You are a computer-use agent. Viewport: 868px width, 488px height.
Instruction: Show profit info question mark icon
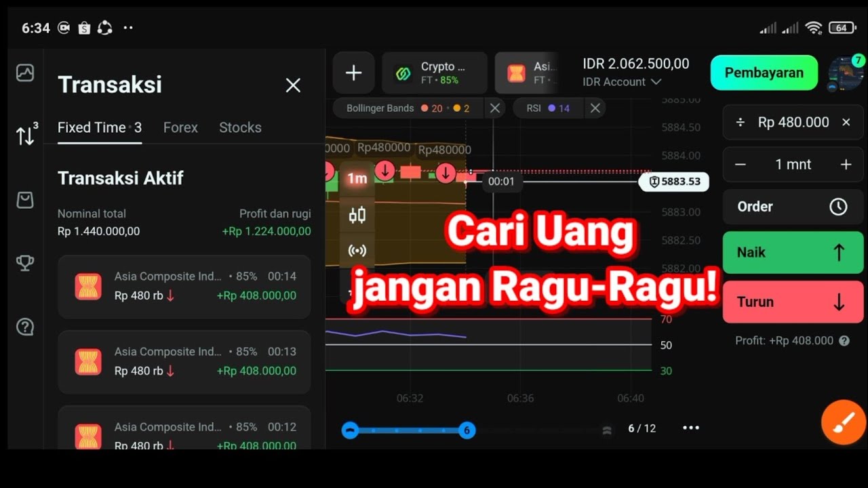(844, 341)
